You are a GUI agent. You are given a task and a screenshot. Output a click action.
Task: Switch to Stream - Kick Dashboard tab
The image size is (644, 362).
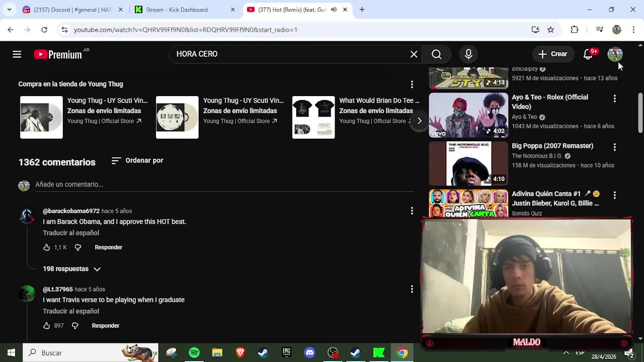(177, 10)
